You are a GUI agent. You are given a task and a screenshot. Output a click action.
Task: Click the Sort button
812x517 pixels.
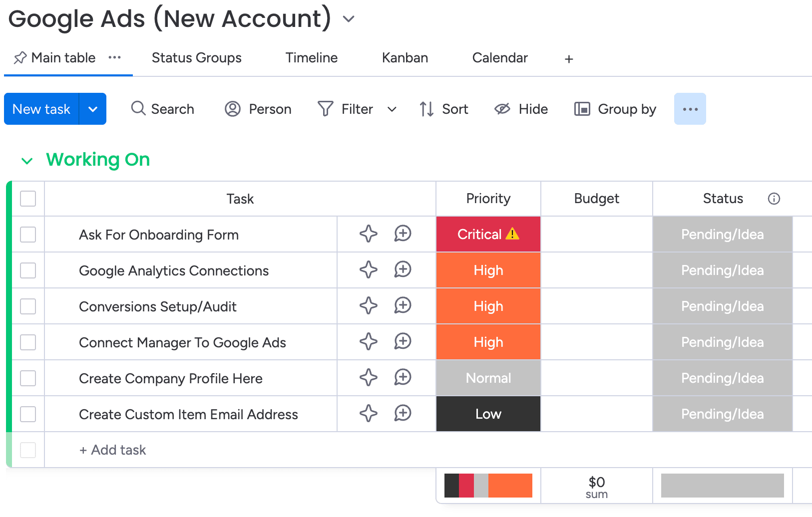point(444,109)
